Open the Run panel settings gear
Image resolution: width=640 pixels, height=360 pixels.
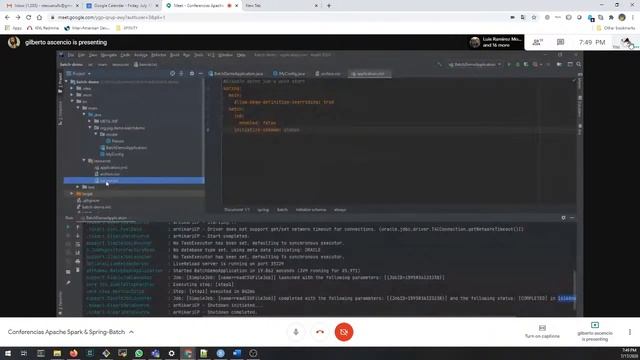click(x=563, y=218)
